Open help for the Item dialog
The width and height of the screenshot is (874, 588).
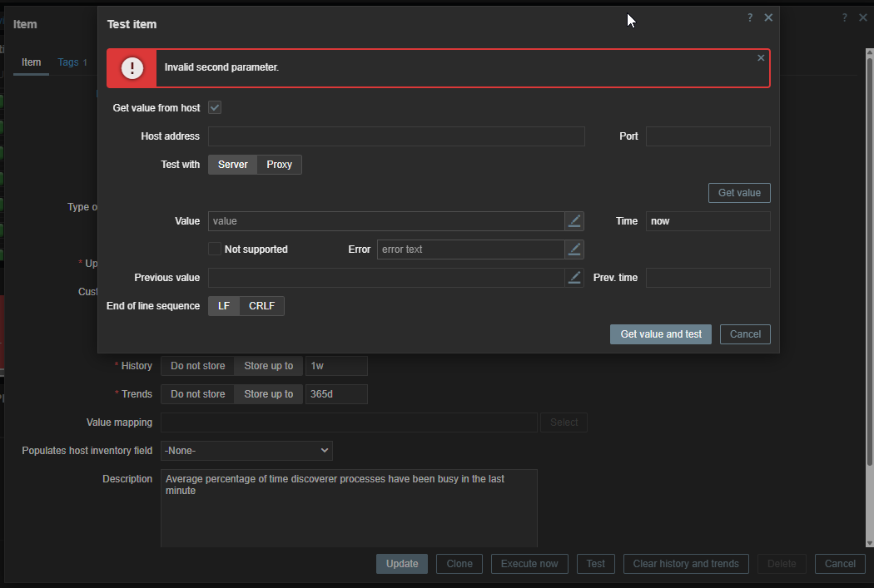pos(844,18)
